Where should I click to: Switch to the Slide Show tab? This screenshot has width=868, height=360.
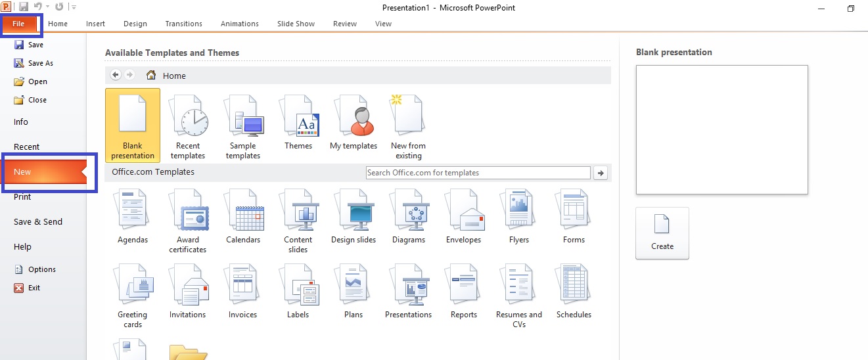tap(296, 24)
